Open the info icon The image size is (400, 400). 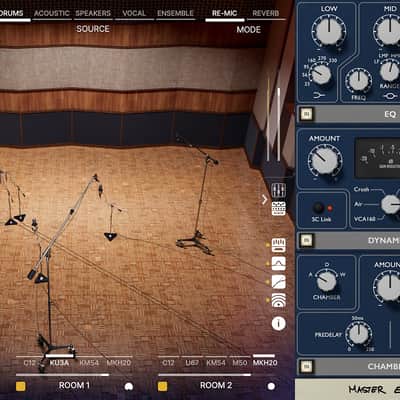[278, 323]
